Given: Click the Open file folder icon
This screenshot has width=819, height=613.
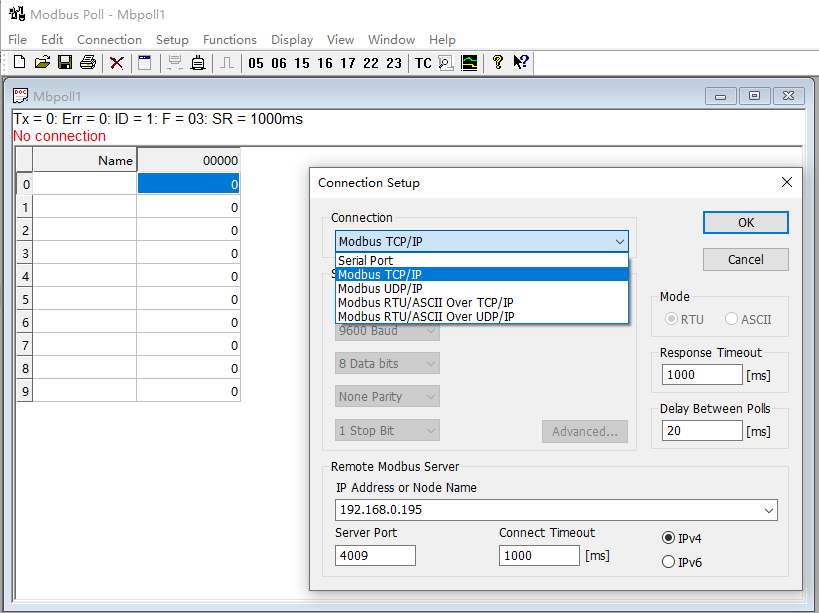Looking at the screenshot, I should (x=42, y=63).
